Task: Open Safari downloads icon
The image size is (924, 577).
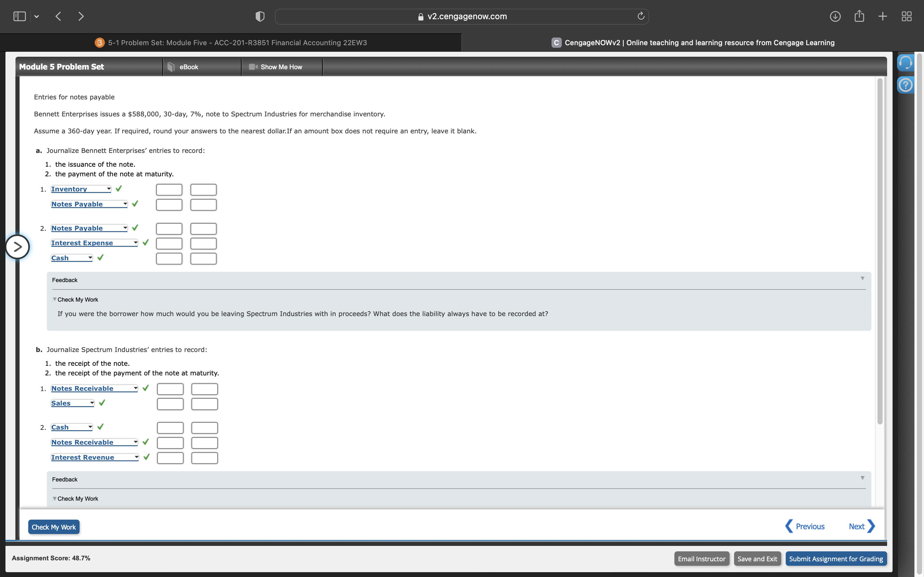Action: [835, 16]
